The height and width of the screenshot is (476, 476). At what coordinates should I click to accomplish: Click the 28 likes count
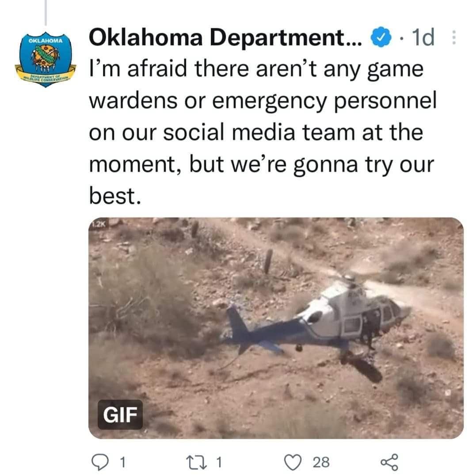coord(321,462)
